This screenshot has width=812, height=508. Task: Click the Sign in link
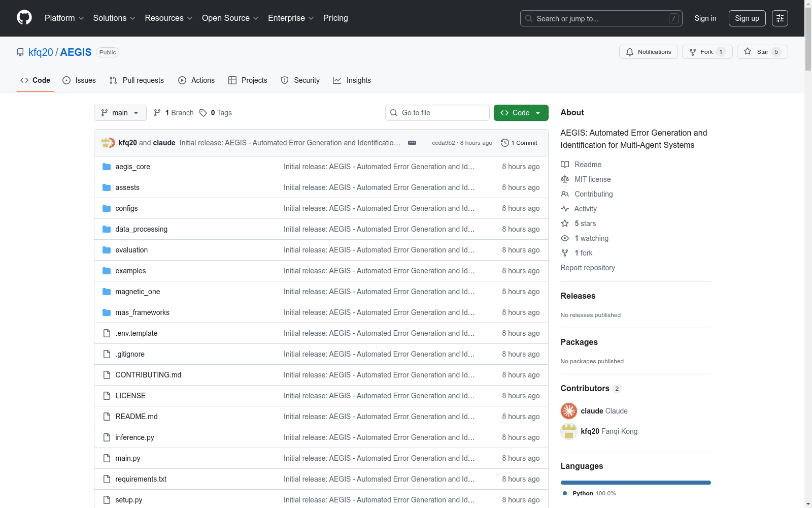point(705,18)
